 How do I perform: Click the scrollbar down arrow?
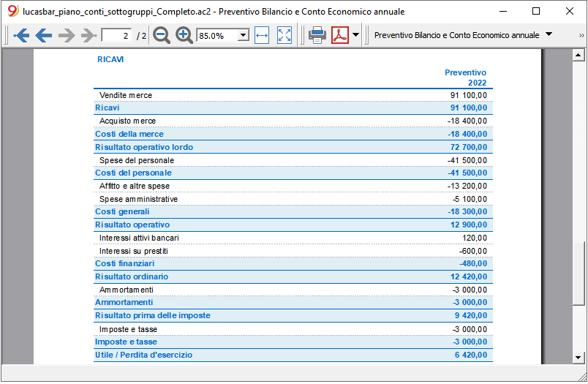point(578,358)
